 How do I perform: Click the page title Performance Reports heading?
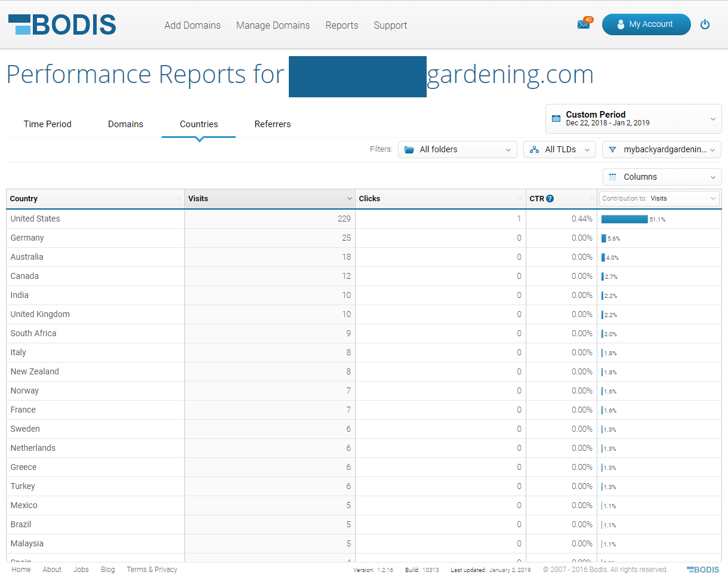tap(300, 75)
